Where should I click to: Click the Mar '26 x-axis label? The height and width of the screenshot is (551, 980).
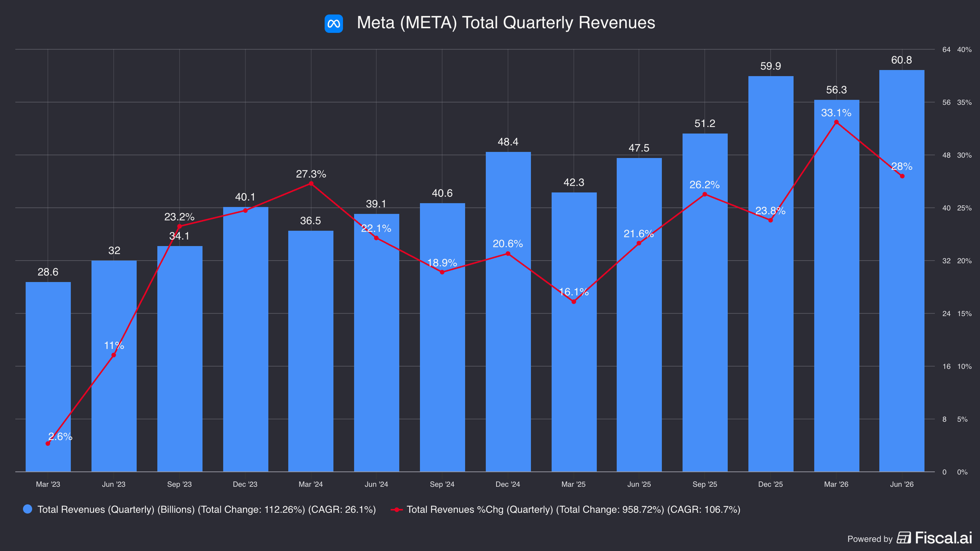(836, 484)
